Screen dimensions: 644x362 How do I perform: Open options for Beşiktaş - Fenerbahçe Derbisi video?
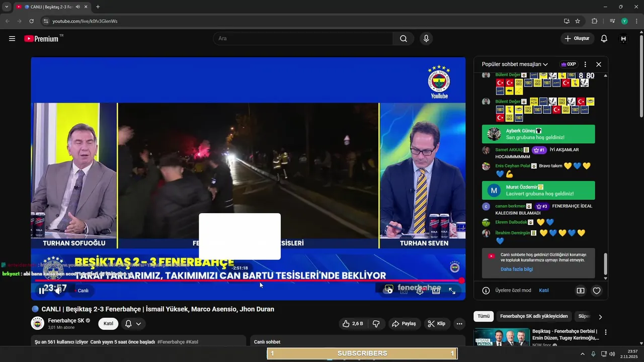(606, 332)
